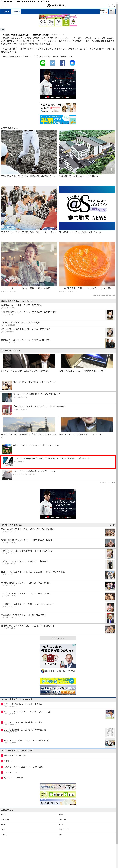Click the 静岡新聞SBS header logo
Image resolution: width=118 pixels, height=868 pixels.
[x=56, y=5]
